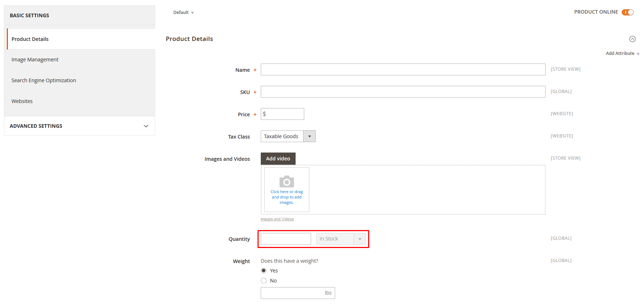Click the camera icon to upload images

tap(287, 182)
